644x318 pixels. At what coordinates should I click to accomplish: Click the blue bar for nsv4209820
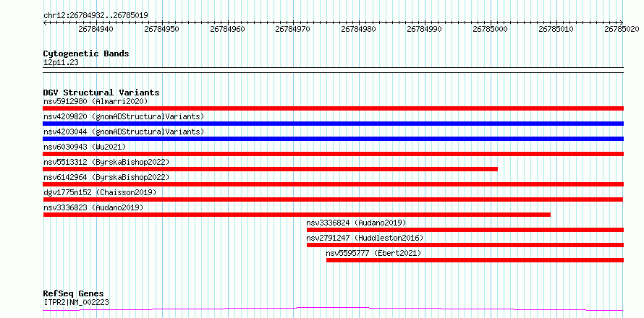pos(333,124)
